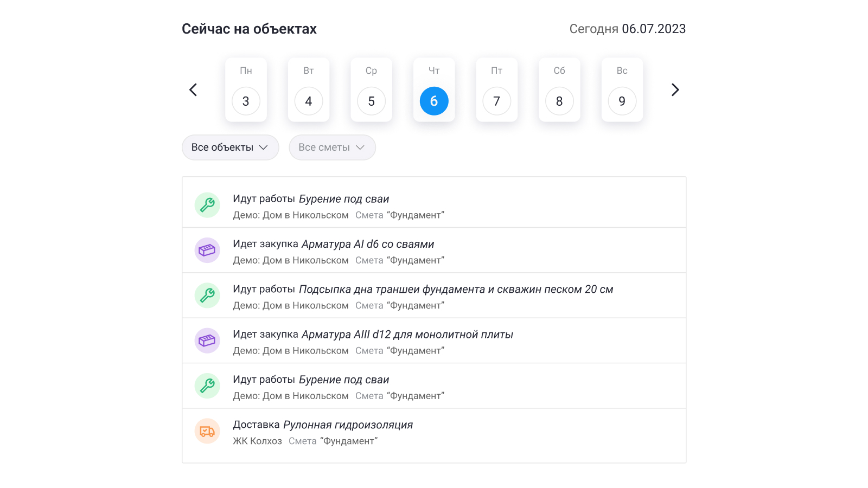868x488 pixels.
Task: Click ЖК Колхоз object name
Action: (257, 441)
